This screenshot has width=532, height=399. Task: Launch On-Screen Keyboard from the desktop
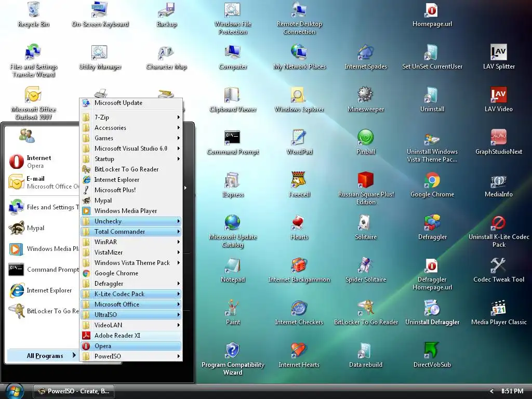[100, 14]
